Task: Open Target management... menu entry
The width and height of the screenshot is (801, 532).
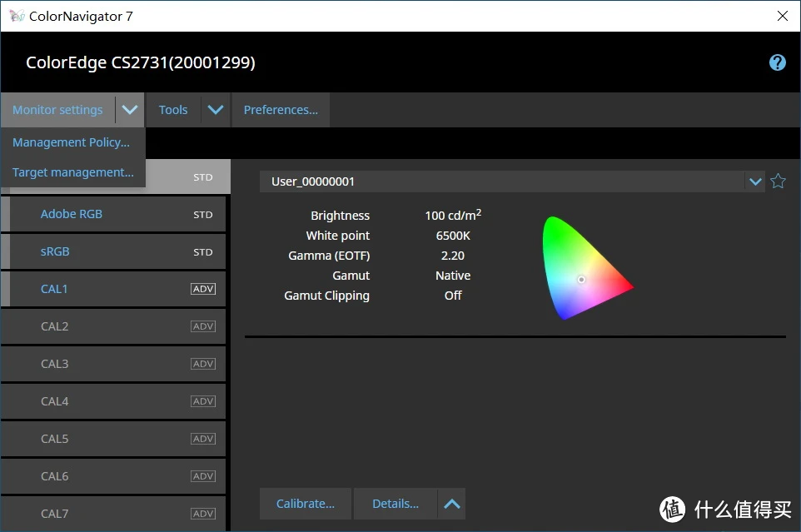Action: (73, 172)
